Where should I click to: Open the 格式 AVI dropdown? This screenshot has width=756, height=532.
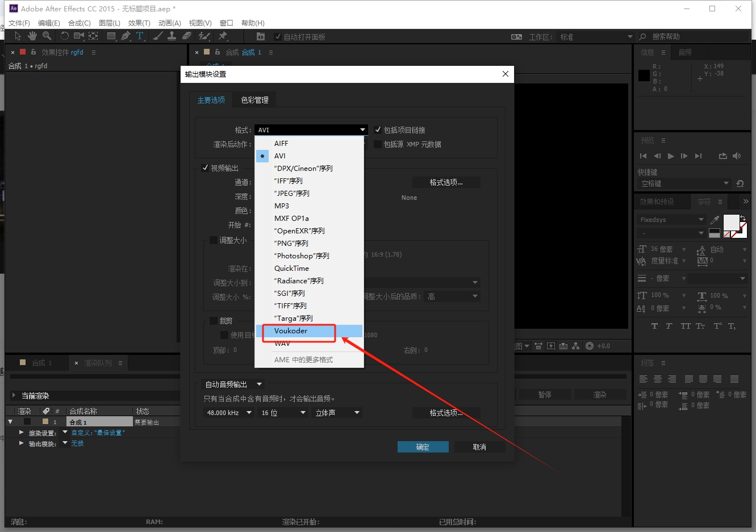pyautogui.click(x=311, y=130)
